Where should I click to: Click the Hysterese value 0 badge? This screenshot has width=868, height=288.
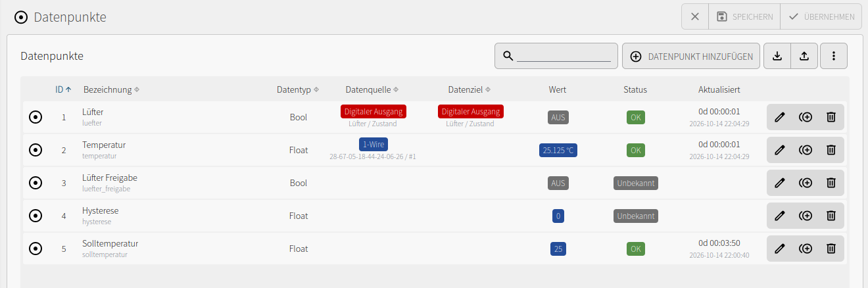558,216
